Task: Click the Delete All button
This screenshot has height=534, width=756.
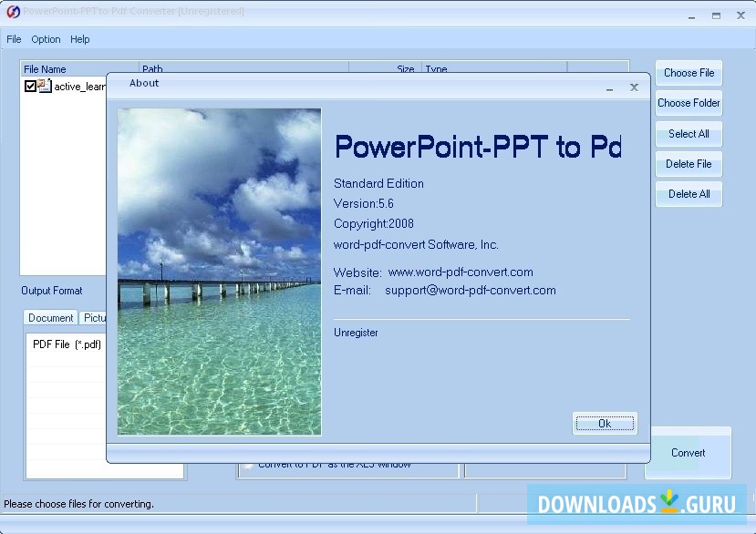Action: (x=689, y=194)
